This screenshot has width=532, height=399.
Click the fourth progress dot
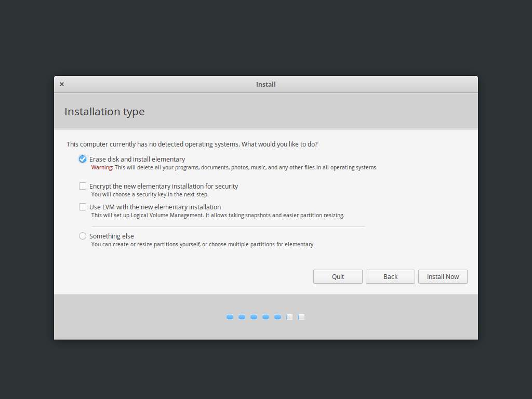click(x=266, y=317)
